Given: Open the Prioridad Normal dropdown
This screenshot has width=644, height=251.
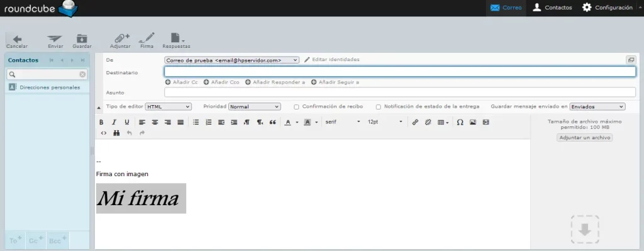Looking at the screenshot, I should [255, 107].
